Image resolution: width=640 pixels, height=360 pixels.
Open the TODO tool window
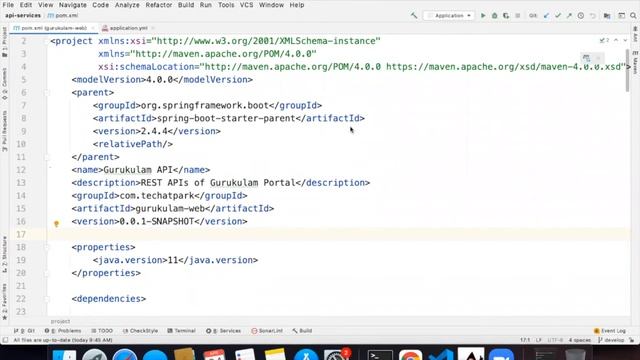(x=102, y=331)
